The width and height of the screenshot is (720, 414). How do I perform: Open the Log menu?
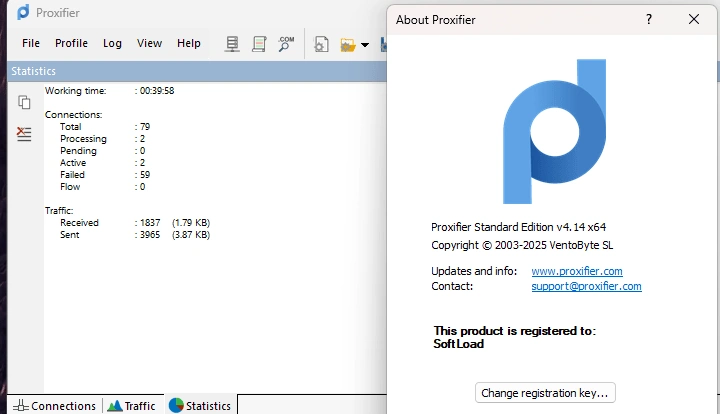(x=112, y=43)
